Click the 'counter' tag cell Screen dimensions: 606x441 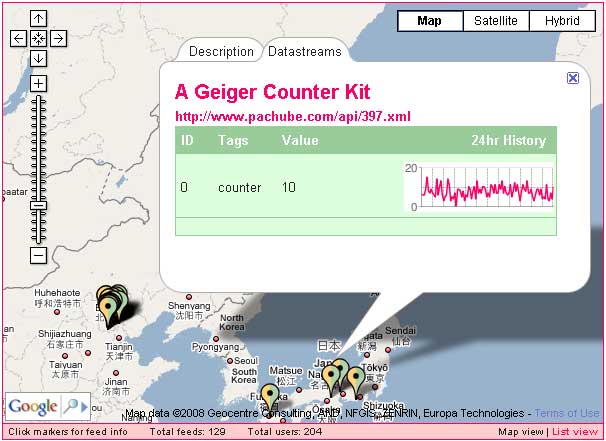(240, 187)
